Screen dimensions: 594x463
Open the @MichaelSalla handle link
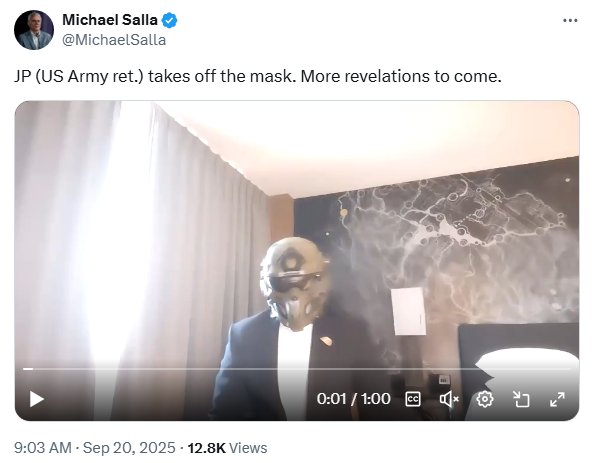click(114, 40)
